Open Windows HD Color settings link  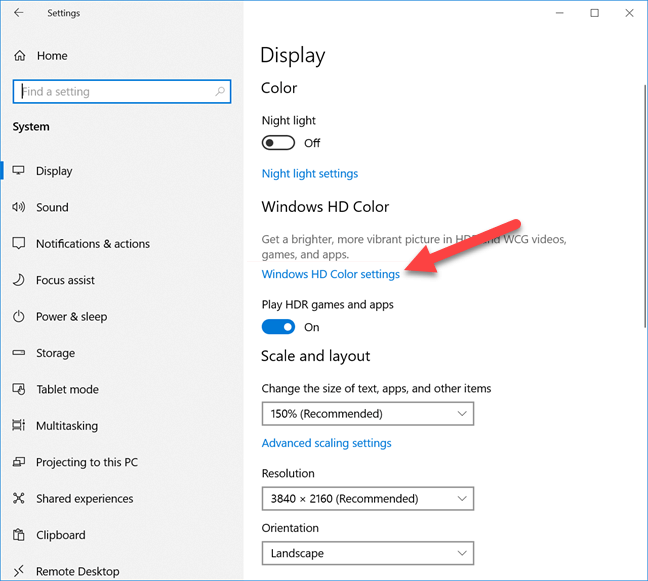click(331, 274)
